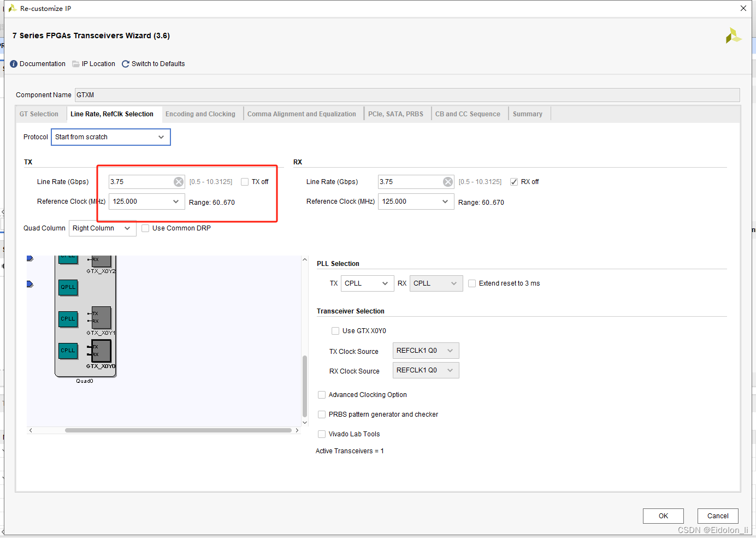Open IP Location folder icon

pyautogui.click(x=76, y=64)
